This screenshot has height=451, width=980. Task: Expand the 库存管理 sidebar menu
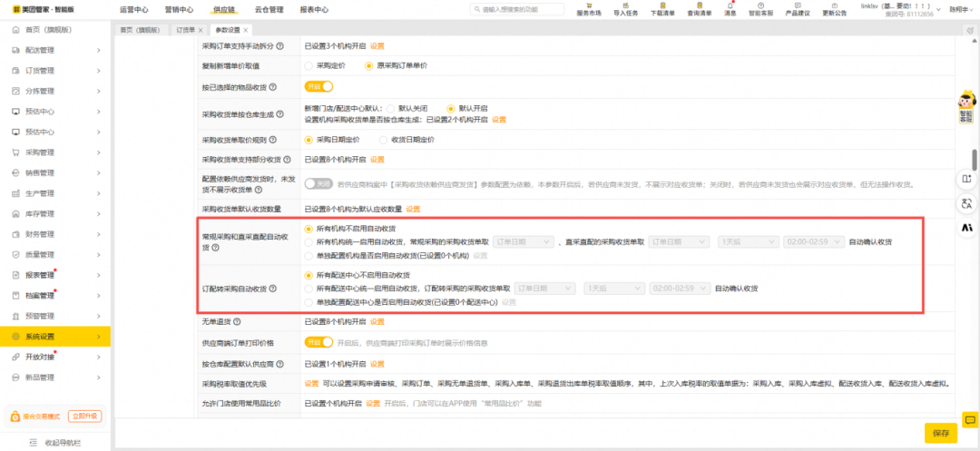pos(54,213)
